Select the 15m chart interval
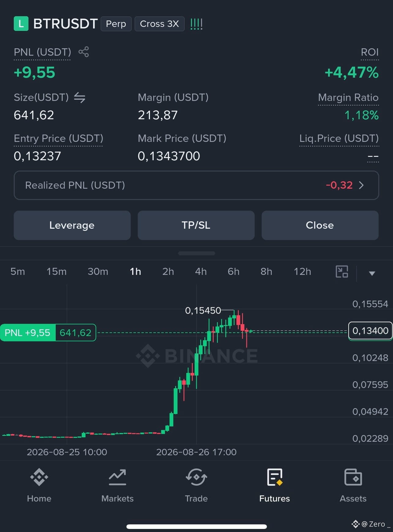The width and height of the screenshot is (393, 532). [57, 272]
